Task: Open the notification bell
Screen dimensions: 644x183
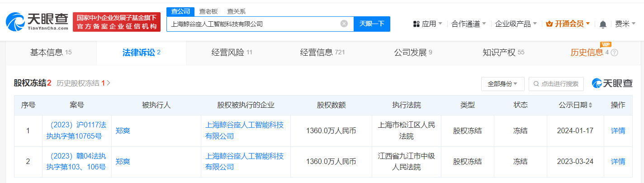Action: pyautogui.click(x=603, y=24)
